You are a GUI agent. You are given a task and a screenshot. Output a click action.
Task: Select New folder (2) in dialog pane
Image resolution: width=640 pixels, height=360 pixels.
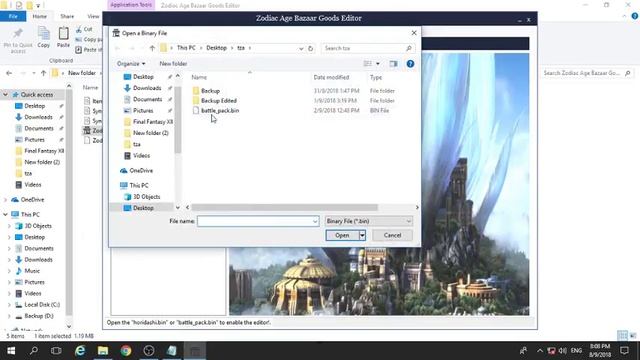[x=150, y=133]
